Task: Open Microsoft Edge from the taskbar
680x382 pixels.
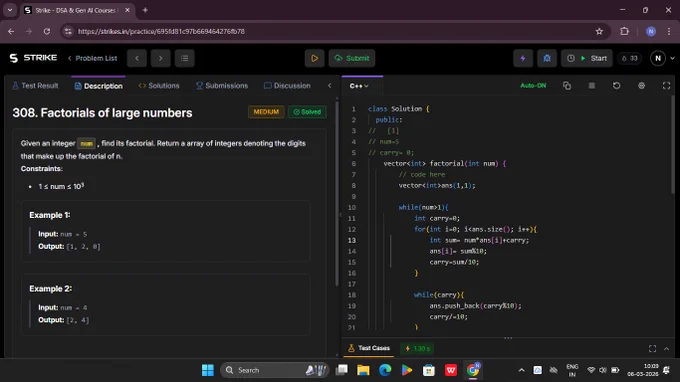Action: click(x=385, y=370)
